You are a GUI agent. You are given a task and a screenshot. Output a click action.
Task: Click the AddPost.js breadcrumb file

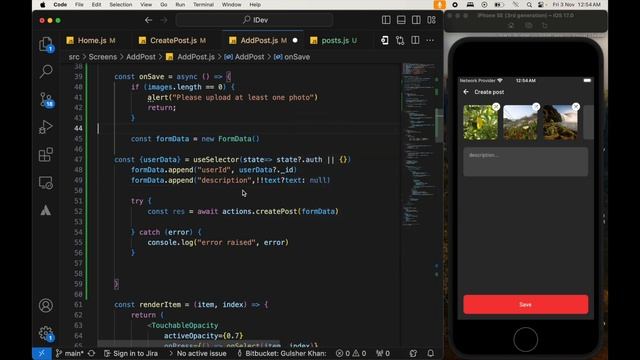point(196,57)
